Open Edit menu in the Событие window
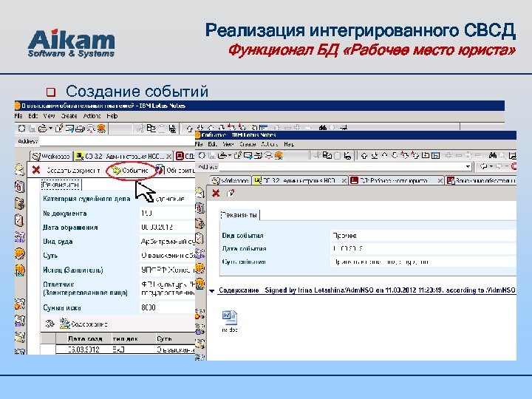The image size is (532, 399). [x=212, y=144]
